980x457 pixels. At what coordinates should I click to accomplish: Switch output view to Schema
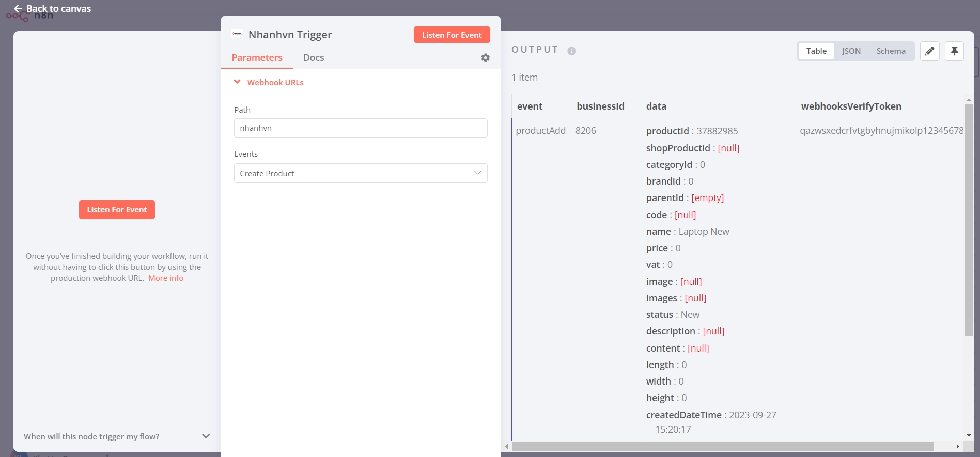coord(891,51)
